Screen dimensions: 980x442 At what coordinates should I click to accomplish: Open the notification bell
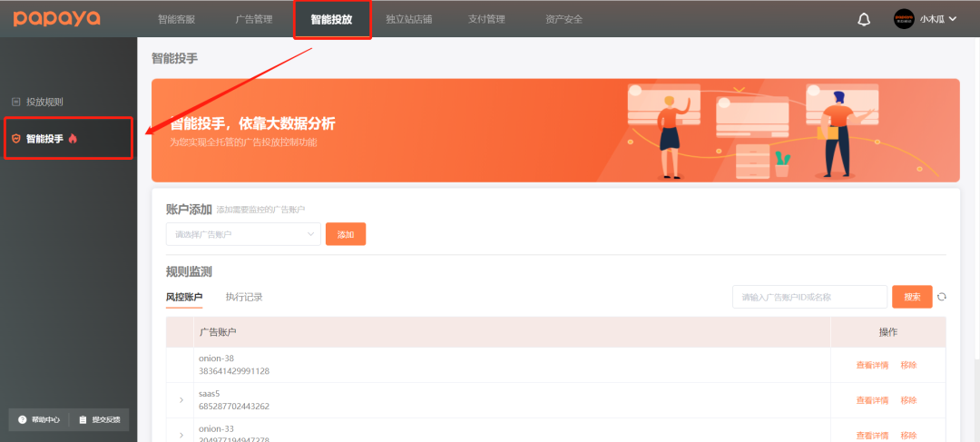(x=864, y=19)
